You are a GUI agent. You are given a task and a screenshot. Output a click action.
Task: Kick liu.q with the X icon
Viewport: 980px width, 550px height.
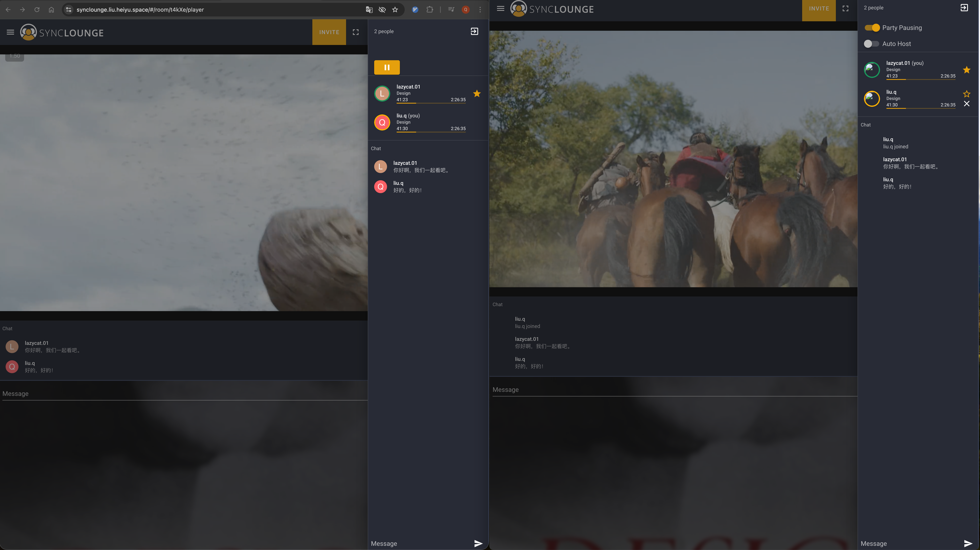click(x=967, y=104)
